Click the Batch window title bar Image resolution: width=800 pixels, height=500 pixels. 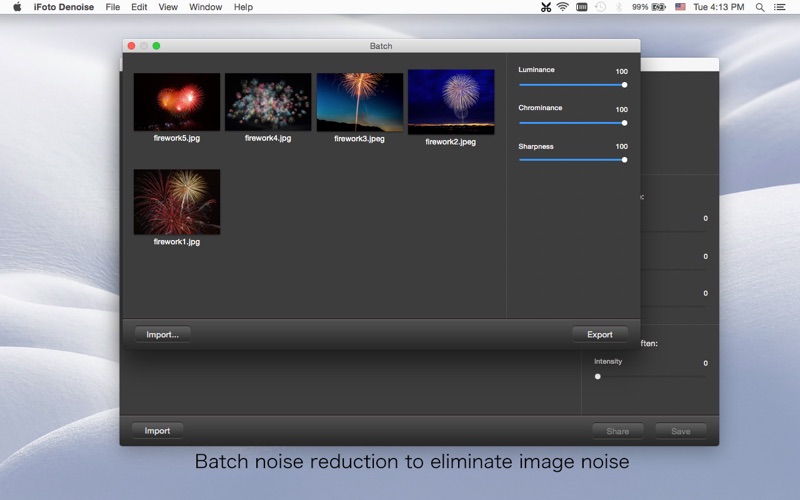pyautogui.click(x=381, y=46)
